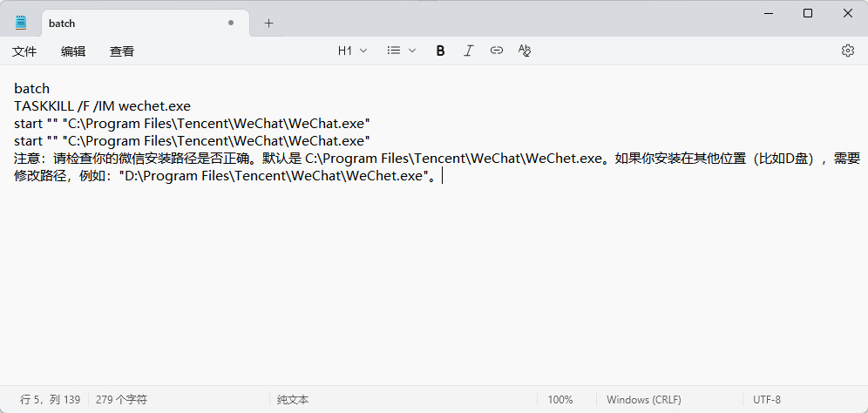Insert a hyperlink with the link icon
The image size is (868, 413).
coord(497,51)
